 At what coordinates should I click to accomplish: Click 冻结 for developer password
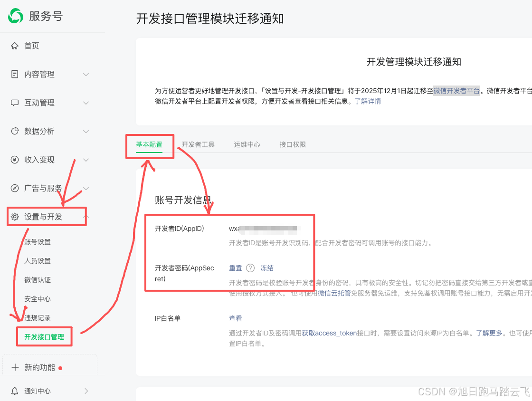[267, 268]
